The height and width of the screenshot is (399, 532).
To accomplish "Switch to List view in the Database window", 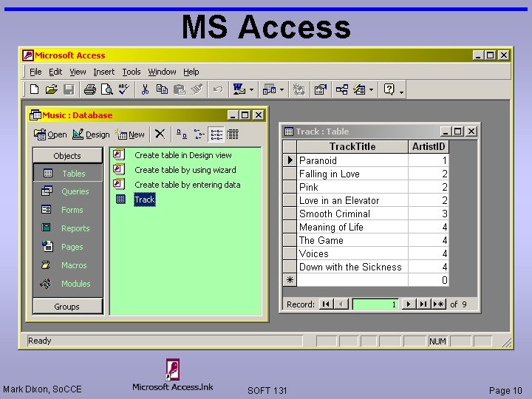I will click(216, 134).
